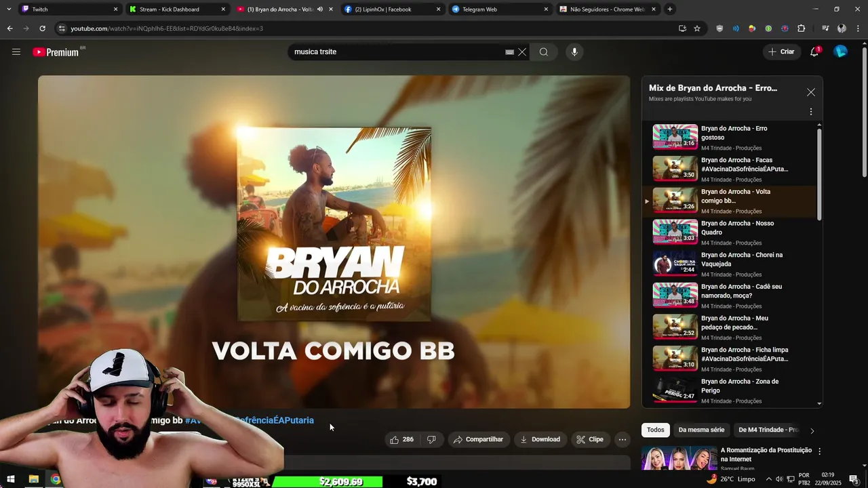
Task: Select currently playing Volta comigo bb item
Action: click(x=729, y=201)
